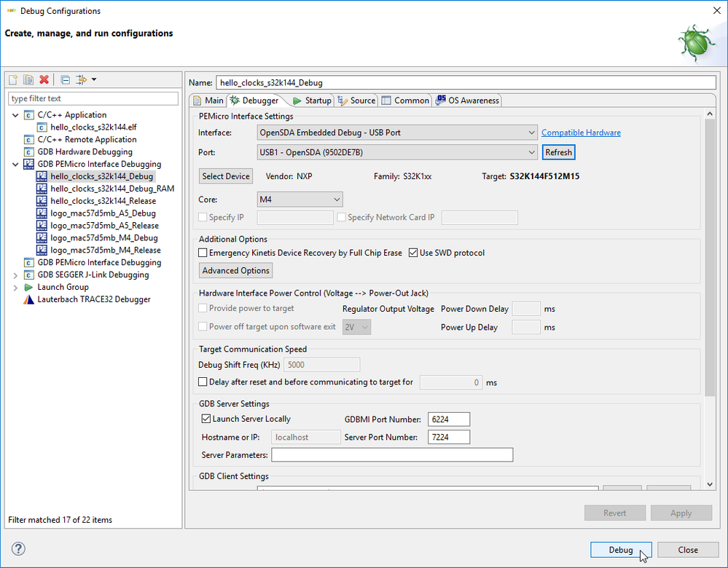Click the Server Port Number field
The height and width of the screenshot is (568, 728).
pyautogui.click(x=448, y=437)
